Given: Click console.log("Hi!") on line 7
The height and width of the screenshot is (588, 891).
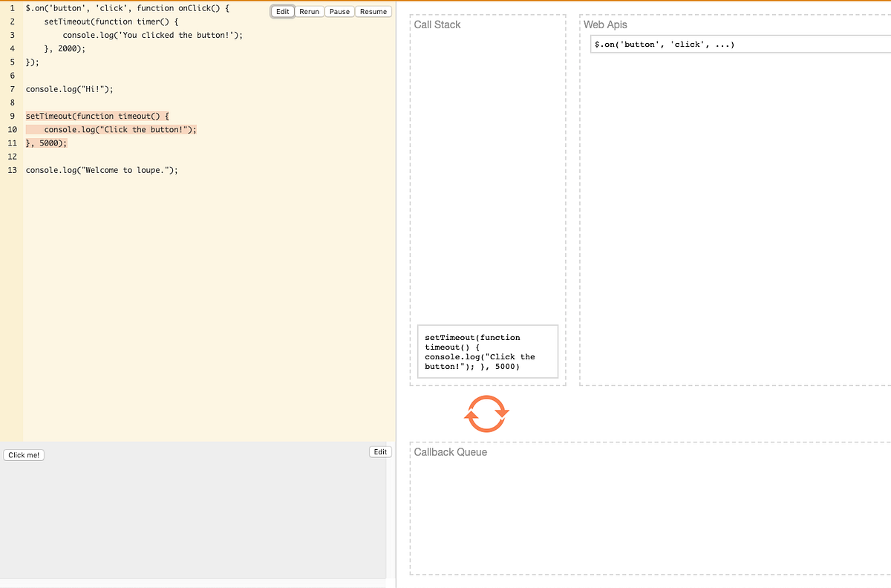Looking at the screenshot, I should (71, 89).
